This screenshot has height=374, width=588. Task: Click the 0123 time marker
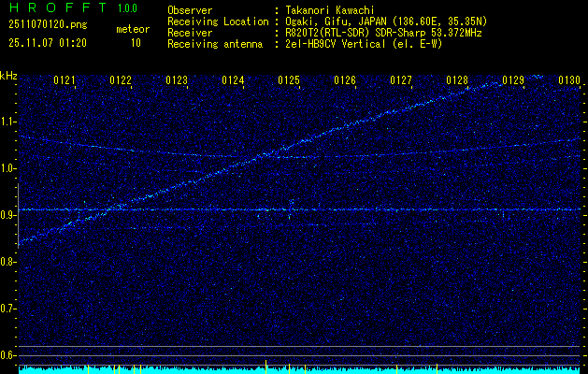tap(177, 81)
